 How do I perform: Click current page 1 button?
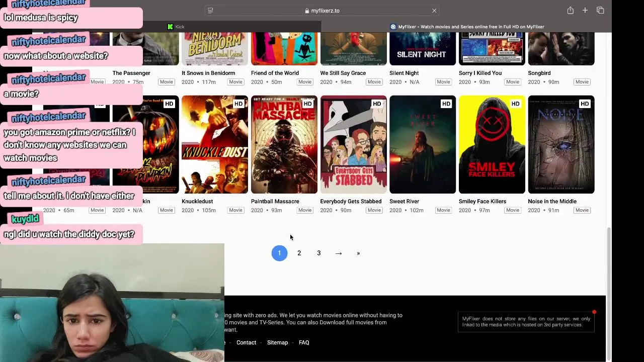coord(279,253)
